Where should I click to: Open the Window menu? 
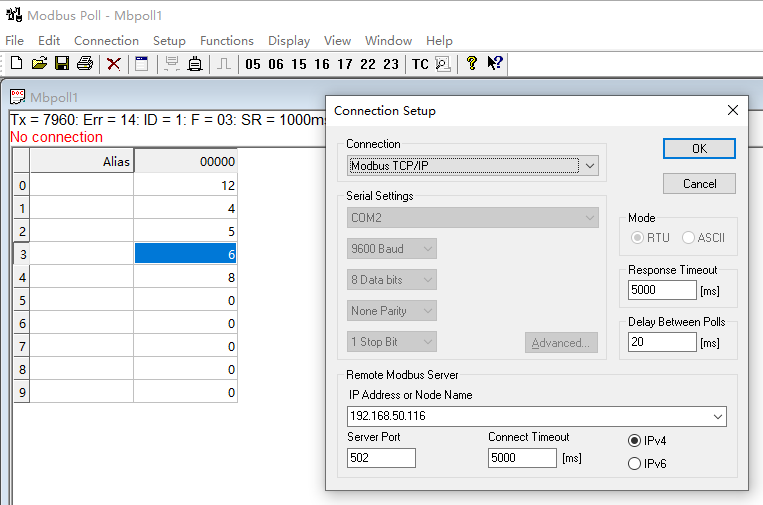click(388, 41)
